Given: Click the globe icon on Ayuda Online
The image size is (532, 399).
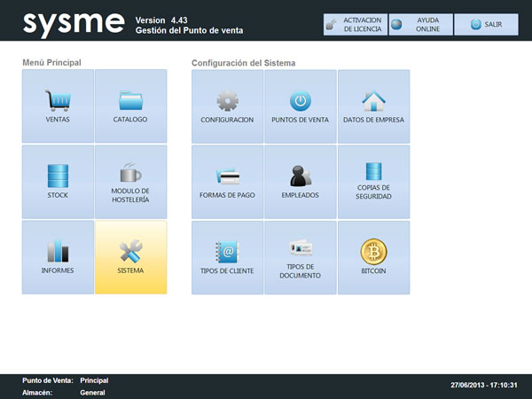Looking at the screenshot, I should [x=396, y=25].
